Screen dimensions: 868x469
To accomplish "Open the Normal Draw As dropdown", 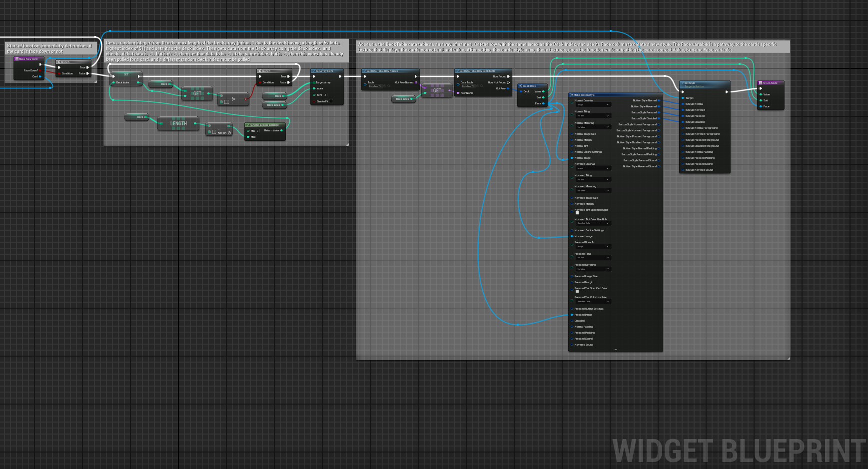I will (593, 105).
